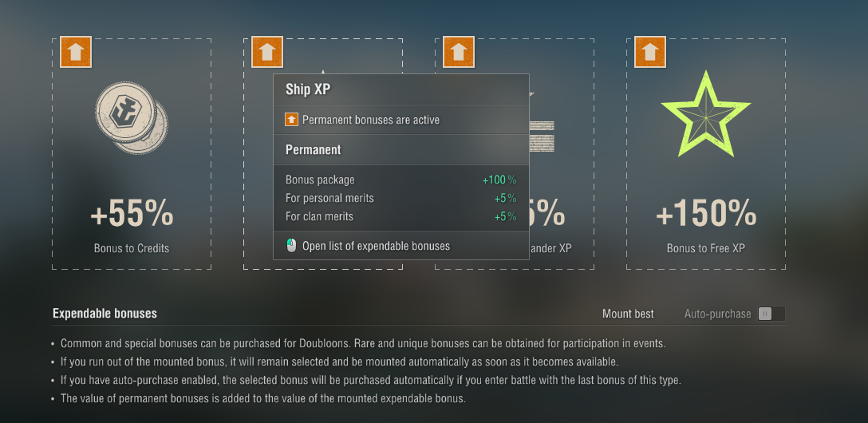868x423 pixels.
Task: Toggle the Auto-purchase switch
Action: click(x=771, y=314)
